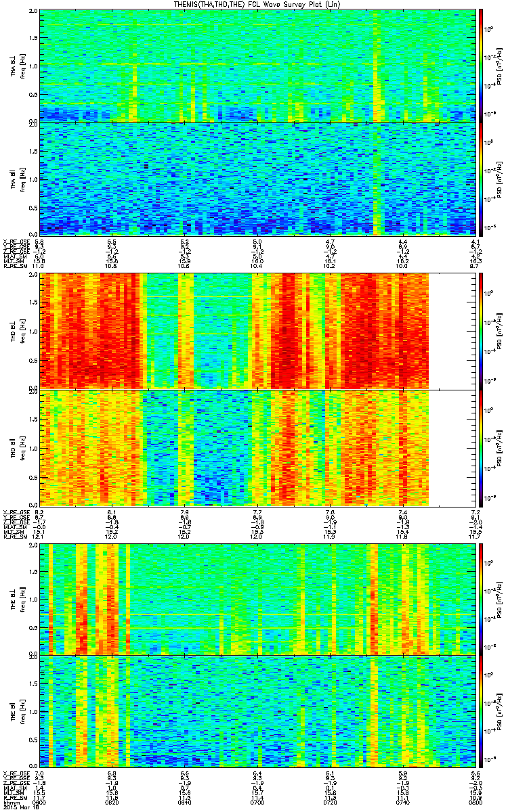Click the 0700 time label on the bottom axis
The width and height of the screenshot is (508, 812).
[x=257, y=802]
